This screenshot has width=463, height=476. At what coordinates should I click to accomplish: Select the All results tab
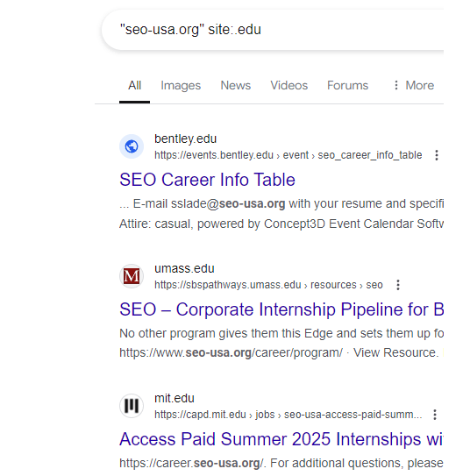(x=134, y=86)
